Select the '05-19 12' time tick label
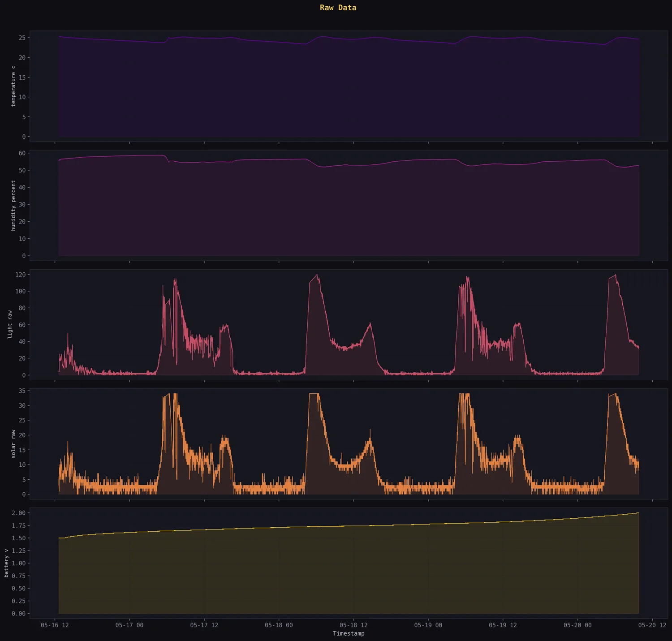The image size is (672, 641). pyautogui.click(x=503, y=625)
